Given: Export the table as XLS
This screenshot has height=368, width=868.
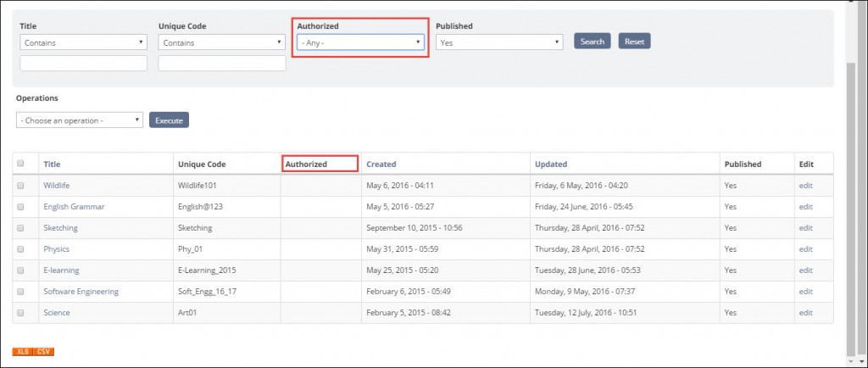Looking at the screenshot, I should (x=23, y=352).
